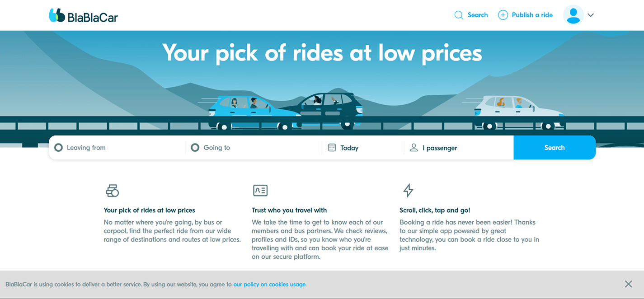Click the lightning bolt icon
This screenshot has width=644, height=299.
click(x=408, y=191)
